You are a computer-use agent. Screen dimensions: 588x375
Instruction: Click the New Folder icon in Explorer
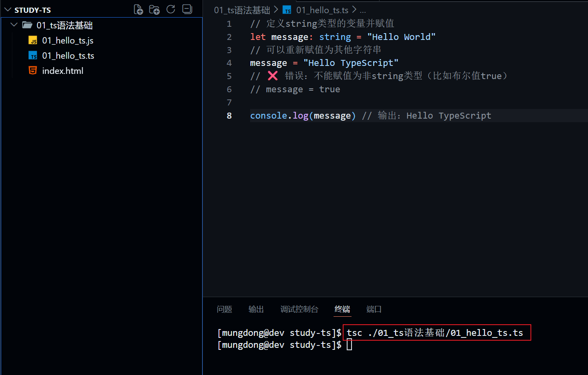(154, 9)
